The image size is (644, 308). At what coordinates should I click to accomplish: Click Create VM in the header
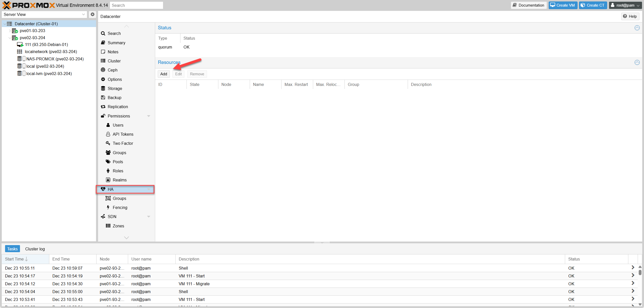(x=563, y=5)
